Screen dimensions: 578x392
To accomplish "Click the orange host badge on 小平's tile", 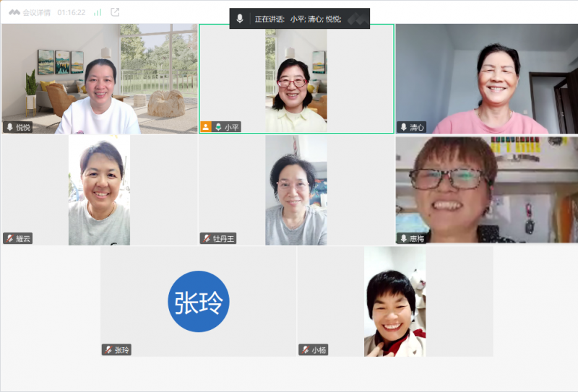I will point(206,127).
